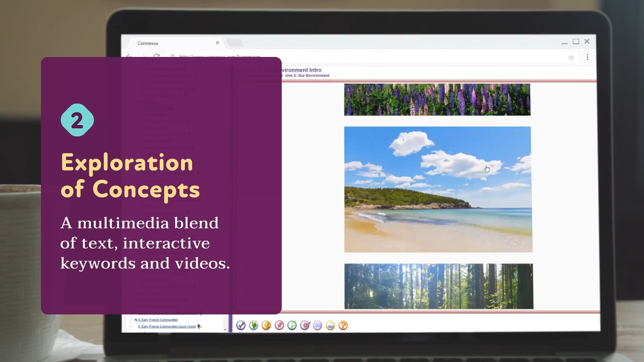Image resolution: width=644 pixels, height=362 pixels.
Task: Open '8. Early French Communities' lesson link
Action: [157, 320]
